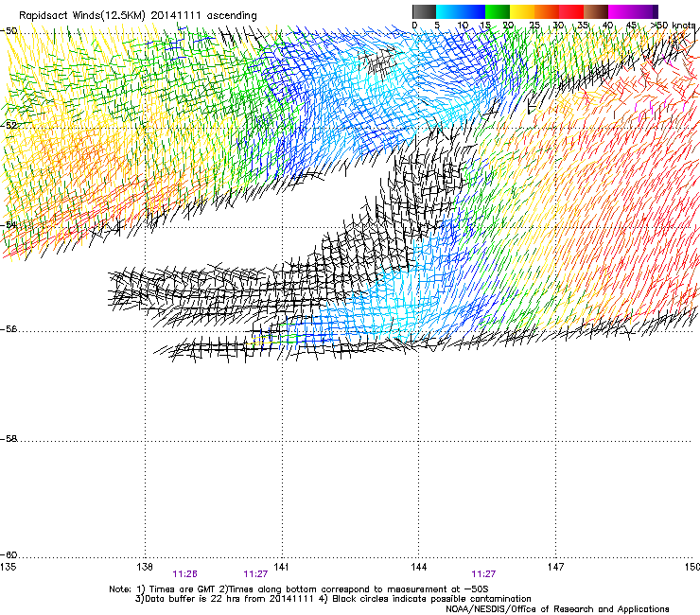Click the cyan 5-10 knots legend swatch
This screenshot has width=700, height=615.
[448, 11]
